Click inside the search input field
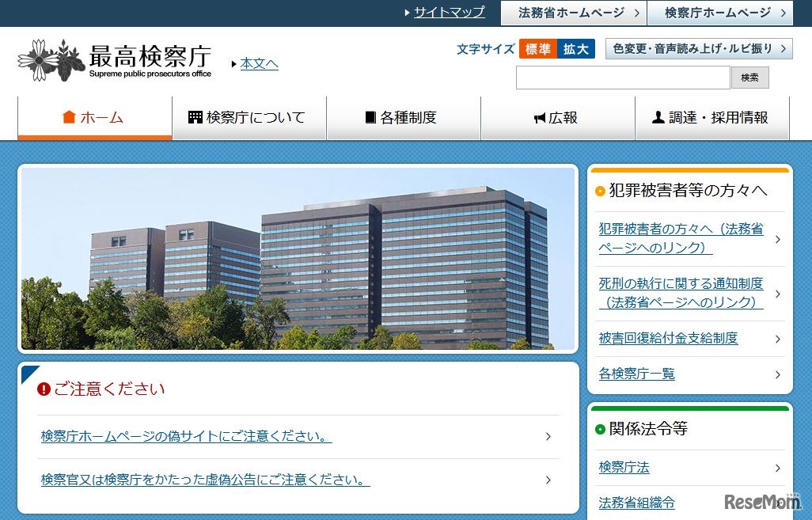This screenshot has width=812, height=520. pyautogui.click(x=622, y=77)
